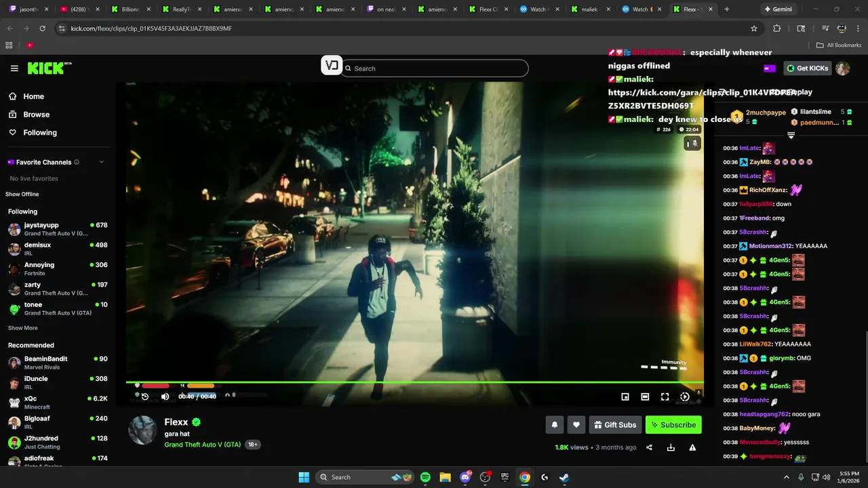The height and width of the screenshot is (488, 868).
Task: Open picture-in-picture mini player
Action: point(625,396)
